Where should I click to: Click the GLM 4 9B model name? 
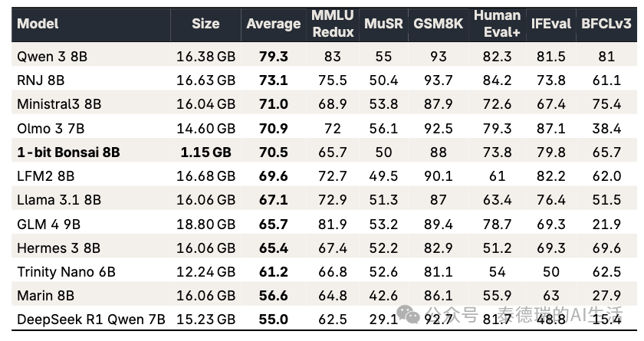point(48,224)
